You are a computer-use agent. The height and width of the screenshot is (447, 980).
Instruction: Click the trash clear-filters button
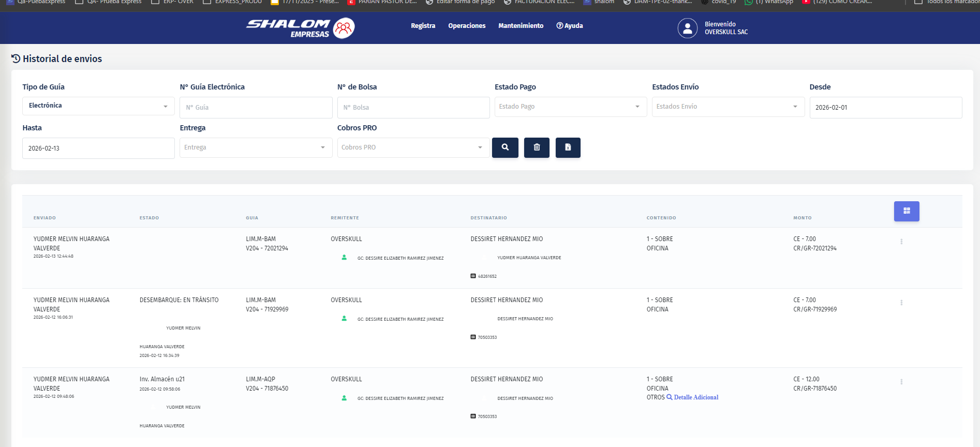(537, 147)
